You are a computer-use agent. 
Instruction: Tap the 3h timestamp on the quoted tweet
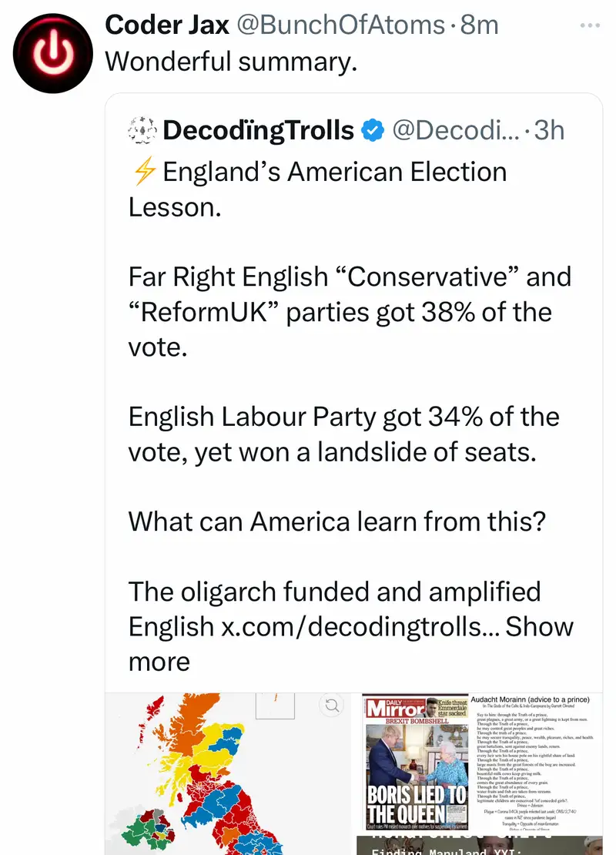(549, 131)
